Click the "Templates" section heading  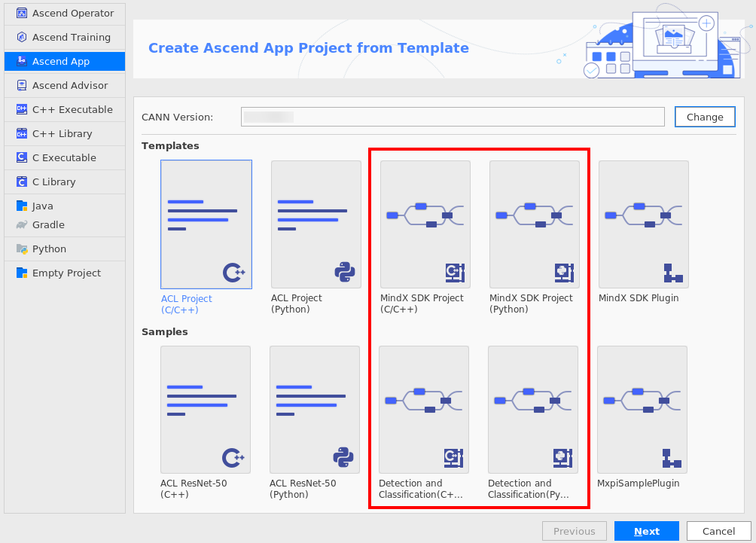coord(170,145)
